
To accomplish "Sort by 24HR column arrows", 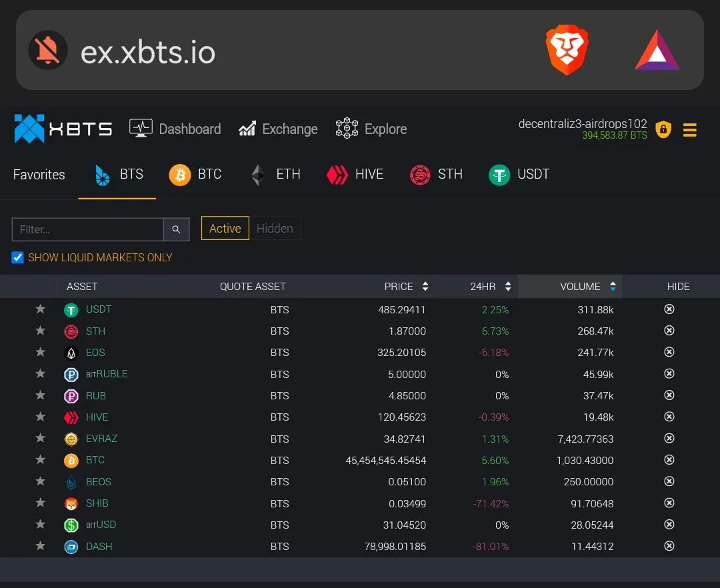I will [x=508, y=287].
